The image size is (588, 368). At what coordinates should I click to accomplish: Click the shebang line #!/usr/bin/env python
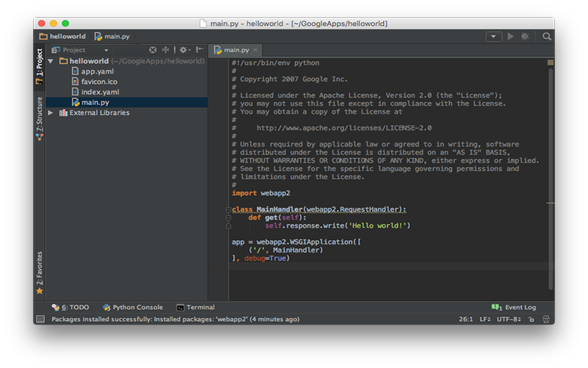pos(275,63)
